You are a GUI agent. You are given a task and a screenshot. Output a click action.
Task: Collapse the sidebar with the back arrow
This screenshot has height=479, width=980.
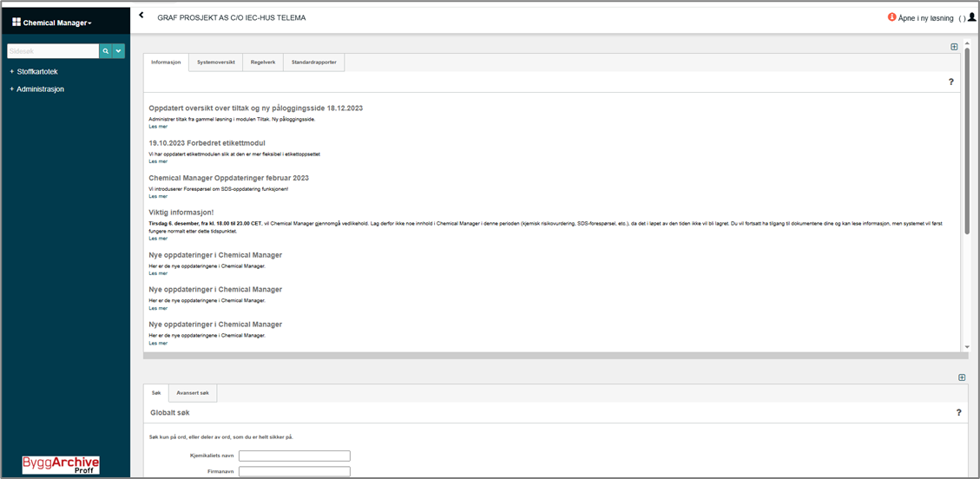[141, 16]
